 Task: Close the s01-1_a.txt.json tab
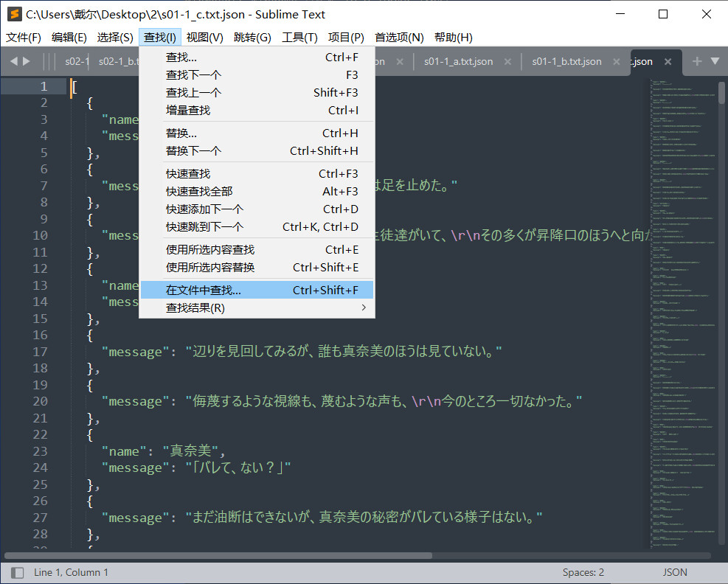pos(508,61)
